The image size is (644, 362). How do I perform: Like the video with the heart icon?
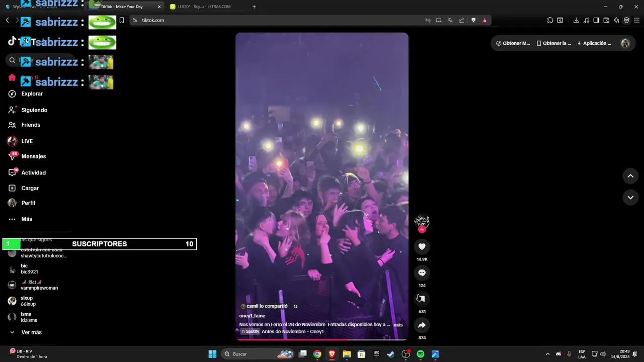(x=422, y=246)
